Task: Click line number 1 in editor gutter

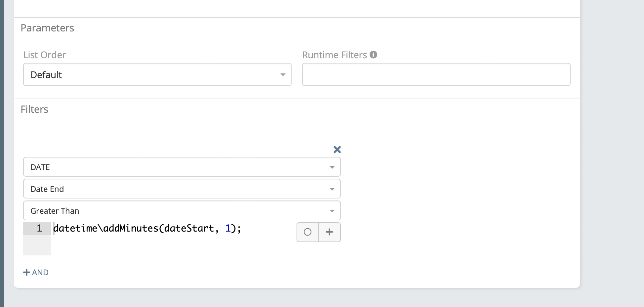Action: (39, 228)
